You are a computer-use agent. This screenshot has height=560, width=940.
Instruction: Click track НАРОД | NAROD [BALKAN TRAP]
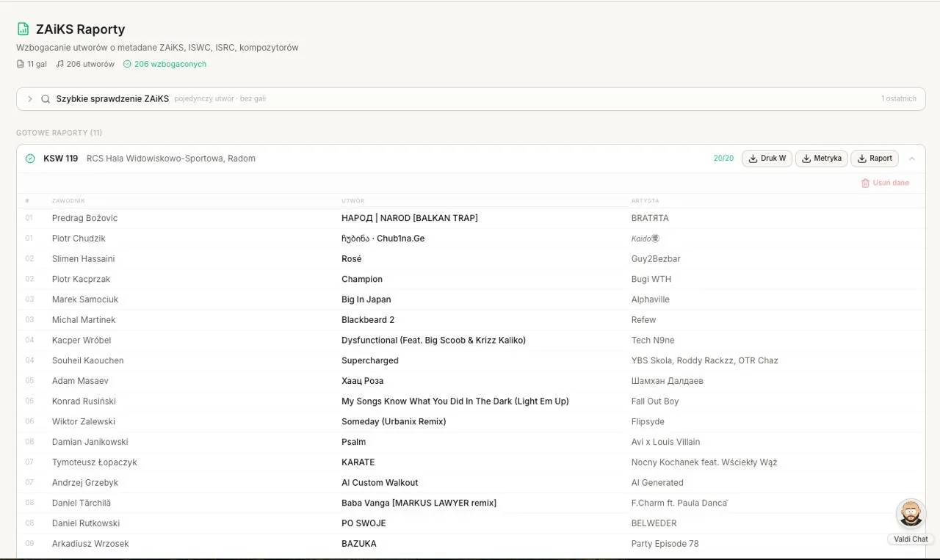pyautogui.click(x=410, y=218)
